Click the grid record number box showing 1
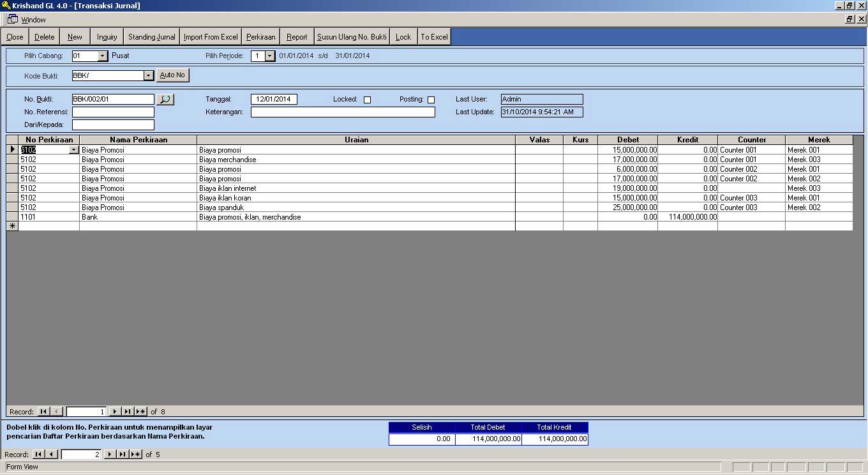The width and height of the screenshot is (868, 475). pyautogui.click(x=86, y=412)
